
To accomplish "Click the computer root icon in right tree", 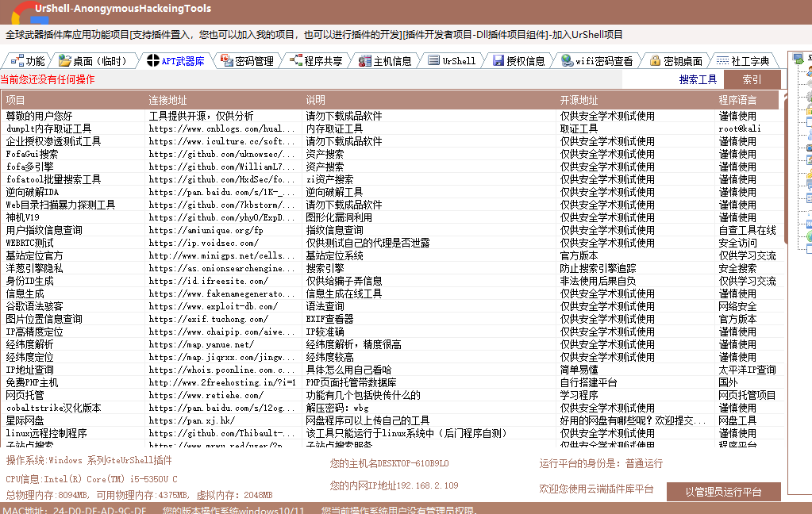I will [x=798, y=59].
